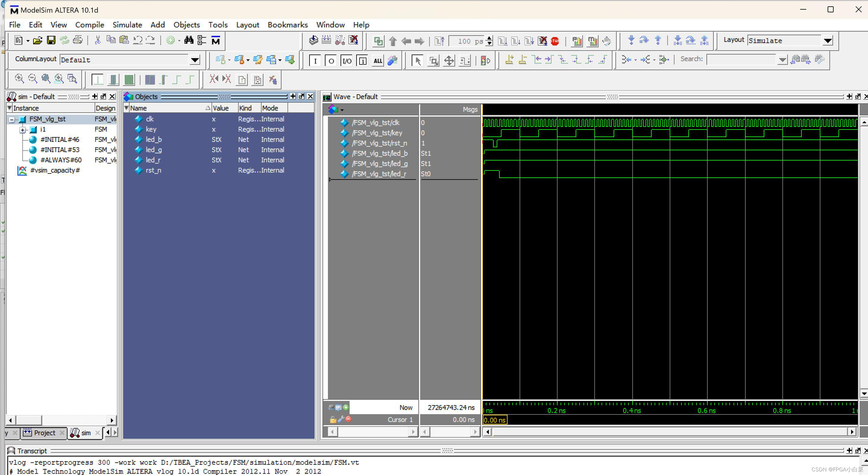Open the Layout Simulate dropdown
Viewport: 868px width, 475px height.
click(827, 41)
